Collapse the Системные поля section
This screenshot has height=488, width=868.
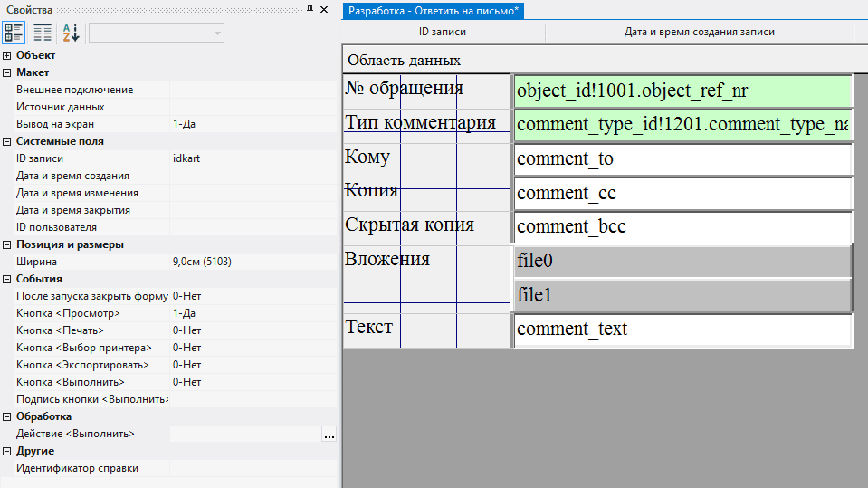tap(7, 141)
